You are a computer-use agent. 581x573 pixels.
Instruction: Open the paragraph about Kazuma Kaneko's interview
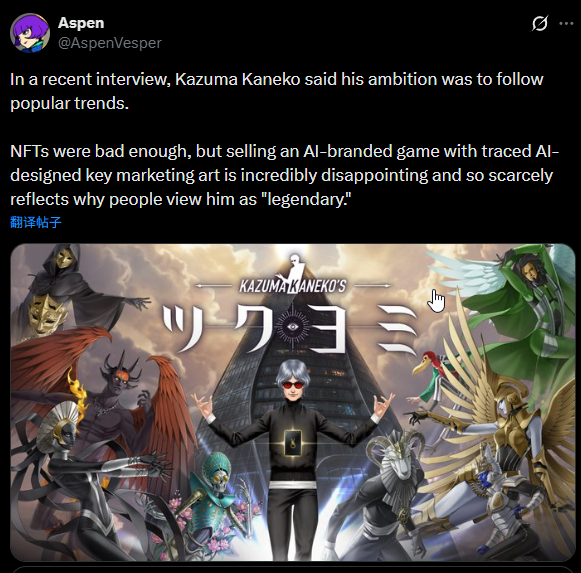coord(277,91)
